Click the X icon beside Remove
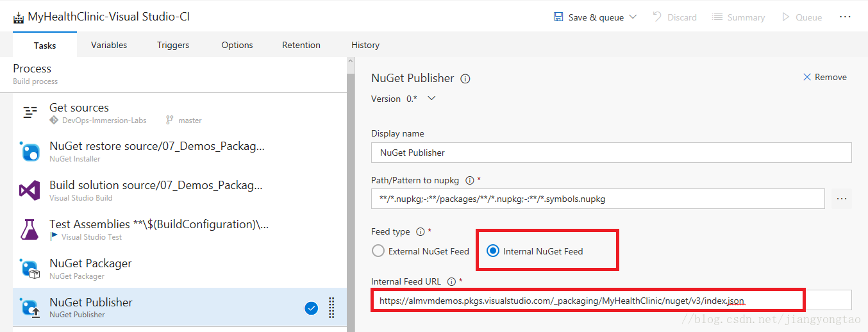 tap(807, 77)
